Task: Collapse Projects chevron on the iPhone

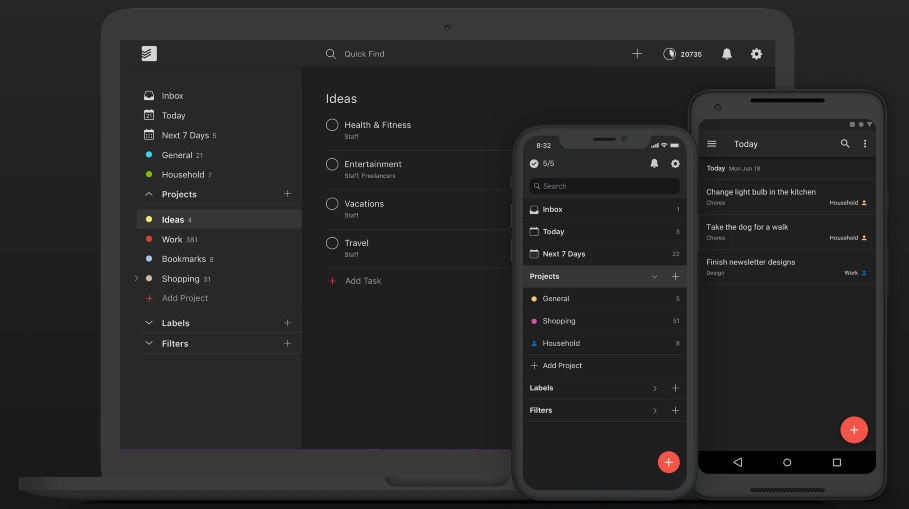Action: pos(654,277)
